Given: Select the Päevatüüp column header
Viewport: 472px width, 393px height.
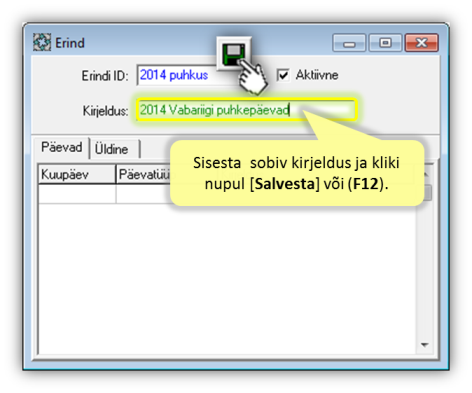Looking at the screenshot, I should (143, 174).
